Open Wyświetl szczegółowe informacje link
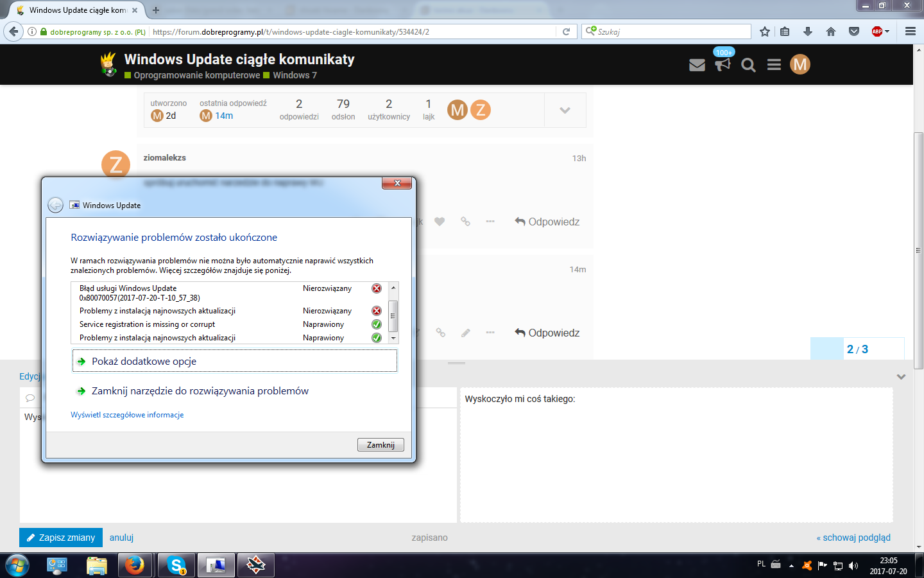 pyautogui.click(x=127, y=415)
